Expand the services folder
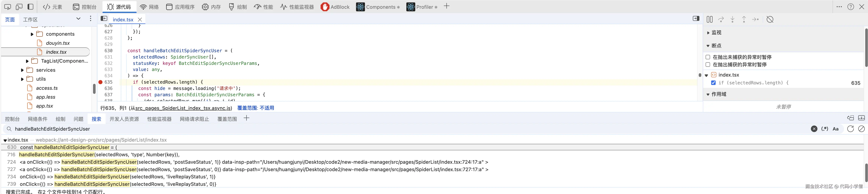868x194 pixels. tap(22, 70)
